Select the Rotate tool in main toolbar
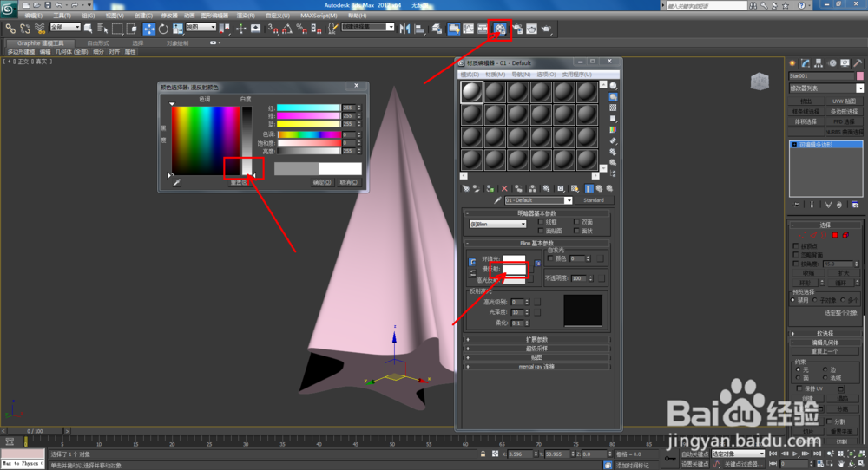This screenshot has height=470, width=868. click(x=163, y=29)
